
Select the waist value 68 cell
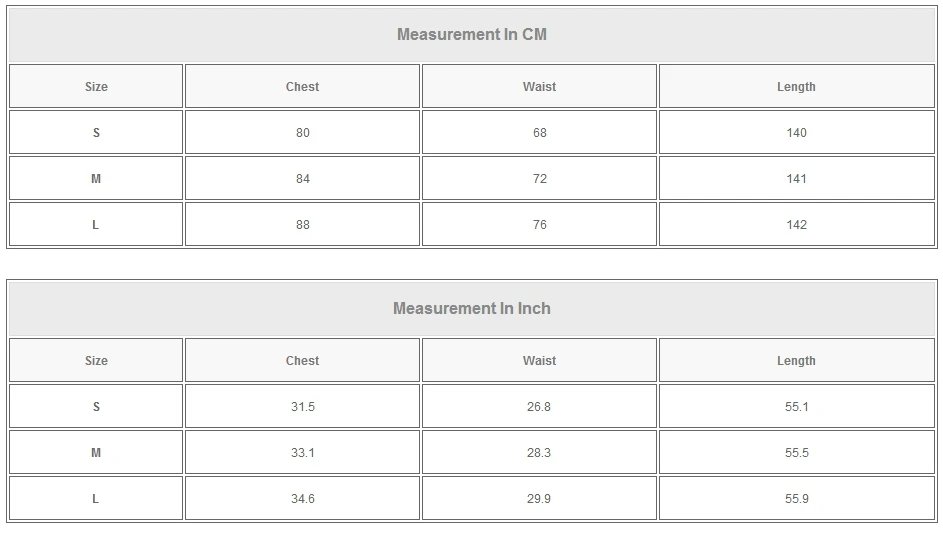pyautogui.click(x=539, y=133)
